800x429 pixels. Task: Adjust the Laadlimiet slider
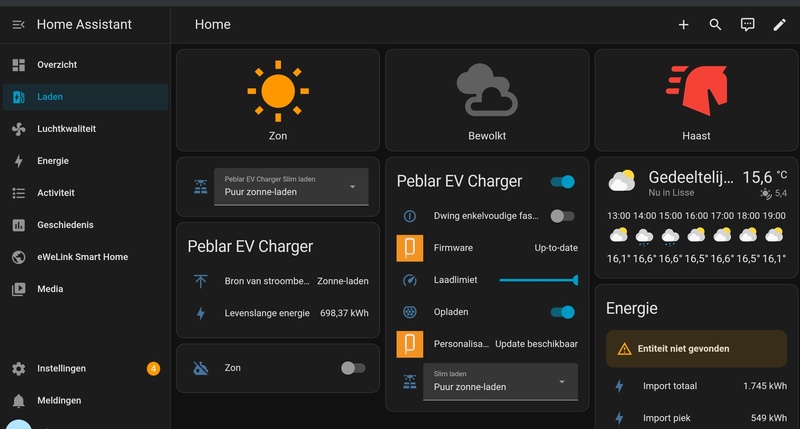tap(539, 280)
